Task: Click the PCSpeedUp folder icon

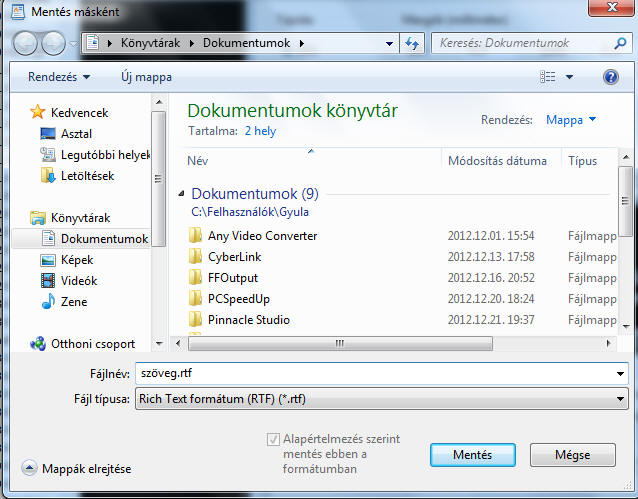Action: tap(196, 299)
